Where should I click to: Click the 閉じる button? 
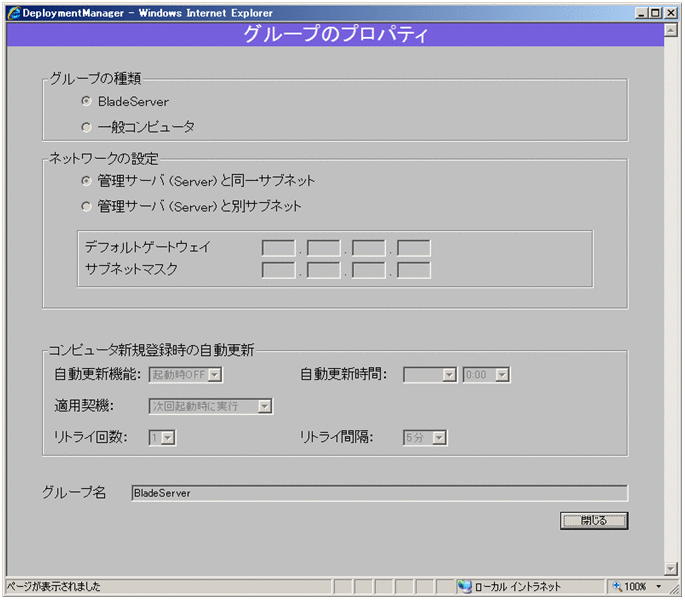594,521
